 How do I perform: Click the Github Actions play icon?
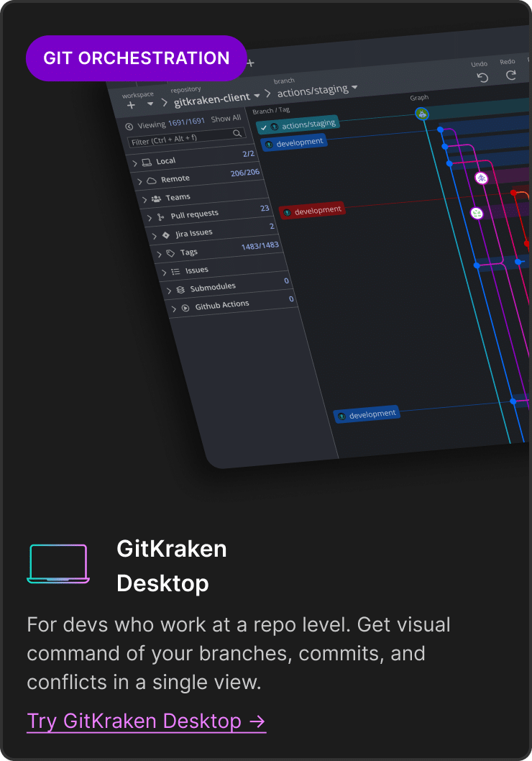[x=185, y=308]
